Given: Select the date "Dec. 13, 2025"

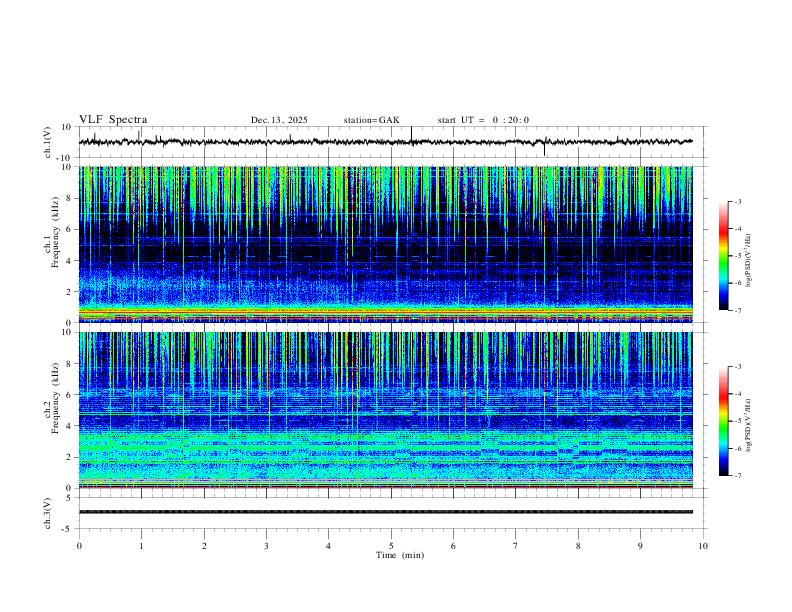Looking at the screenshot, I should point(279,120).
